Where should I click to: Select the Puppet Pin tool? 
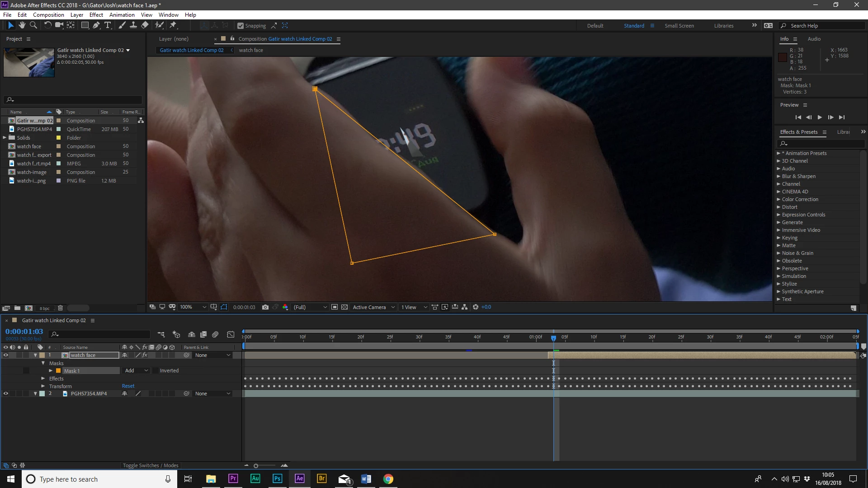point(173,25)
